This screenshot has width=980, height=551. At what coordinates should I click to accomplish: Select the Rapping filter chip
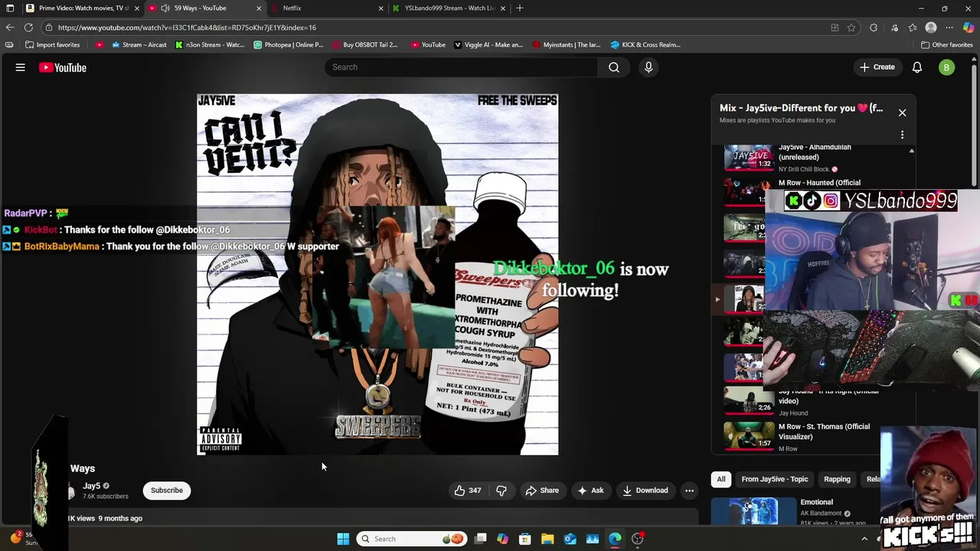point(837,479)
